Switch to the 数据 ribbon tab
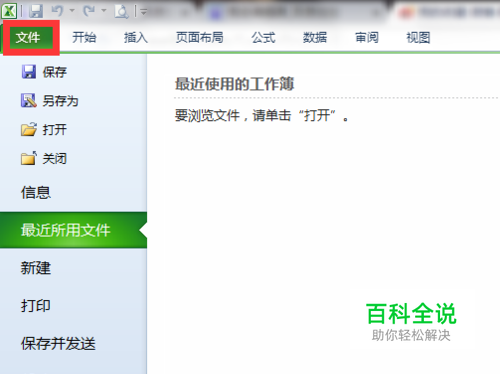This screenshot has height=374, width=500. tap(315, 37)
